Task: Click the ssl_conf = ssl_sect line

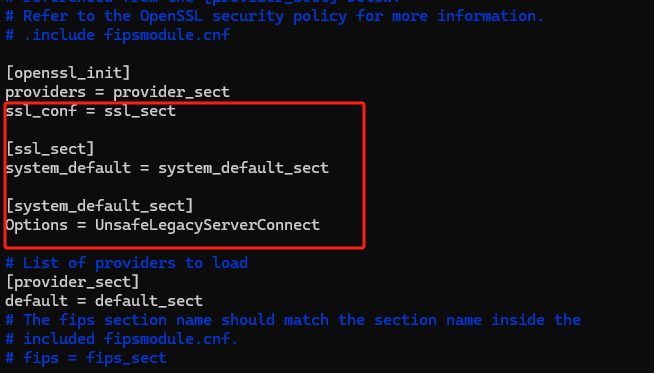Action: (91, 111)
